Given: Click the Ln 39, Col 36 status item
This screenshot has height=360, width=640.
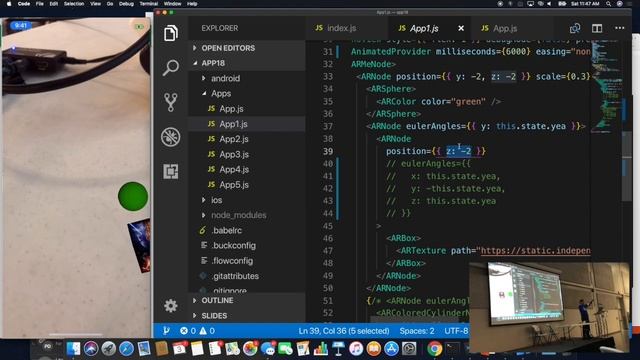Looking at the screenshot, I should (344, 331).
